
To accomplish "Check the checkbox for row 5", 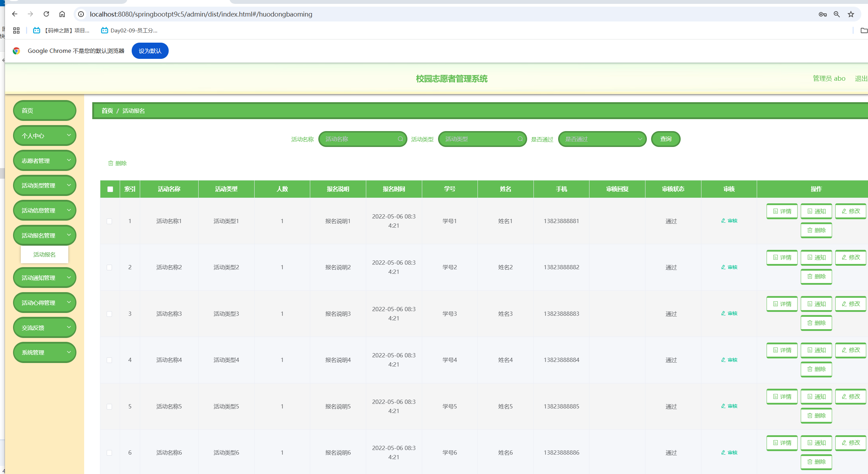I will click(x=110, y=407).
